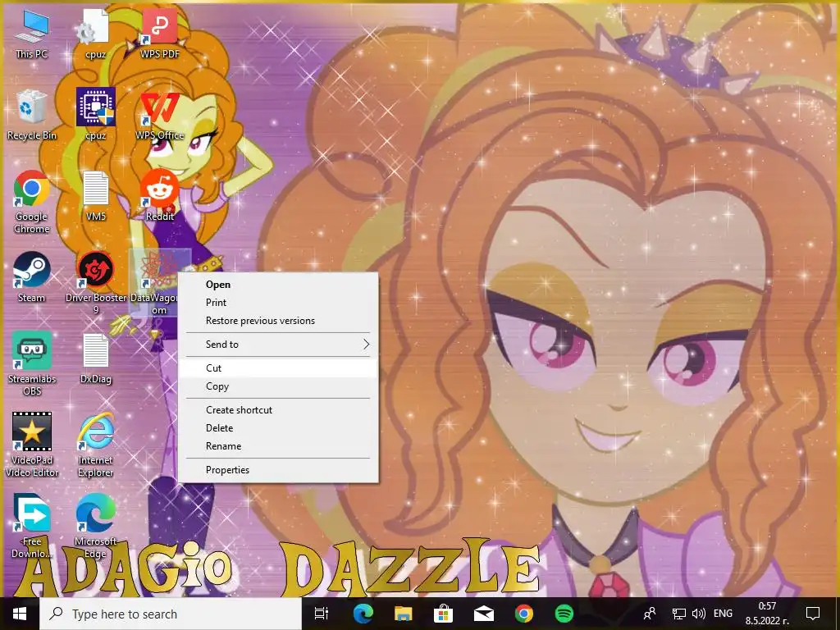Screen dimensions: 840x630
Task: Choose Create shortcut in context menu
Action: pos(278,410)
